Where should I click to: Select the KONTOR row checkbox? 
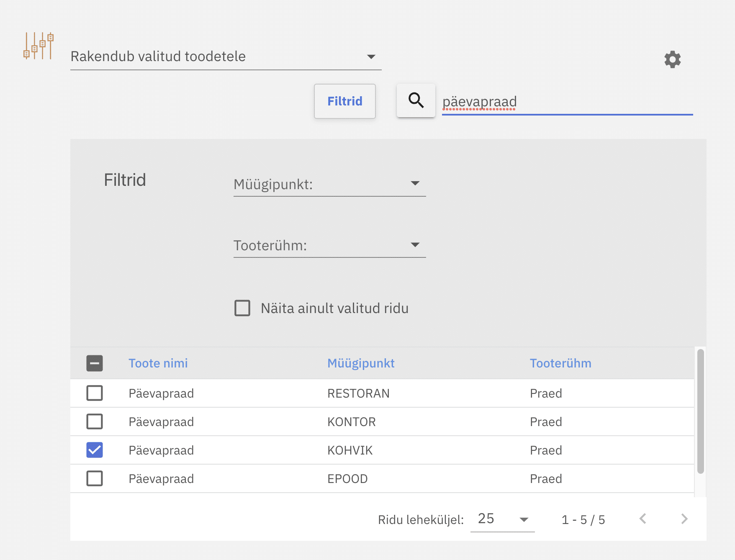pyautogui.click(x=95, y=421)
